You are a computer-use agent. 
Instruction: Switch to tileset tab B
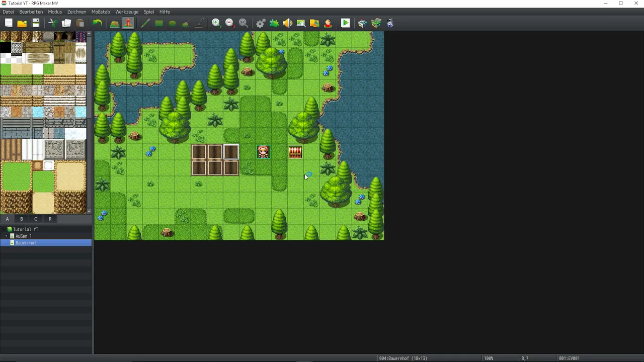point(22,219)
